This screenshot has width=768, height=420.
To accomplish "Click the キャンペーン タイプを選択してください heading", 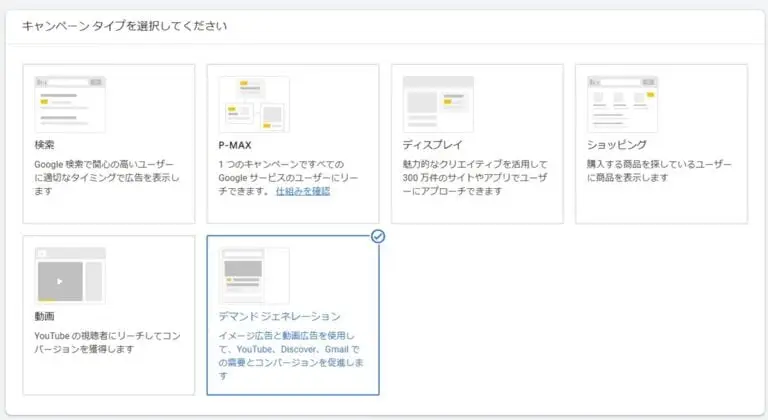I will click(x=124, y=26).
